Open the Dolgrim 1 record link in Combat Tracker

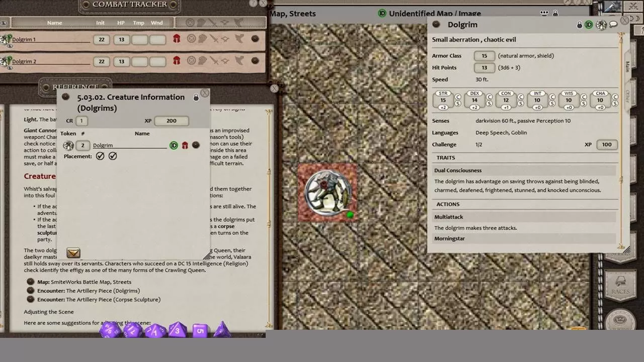tap(255, 39)
